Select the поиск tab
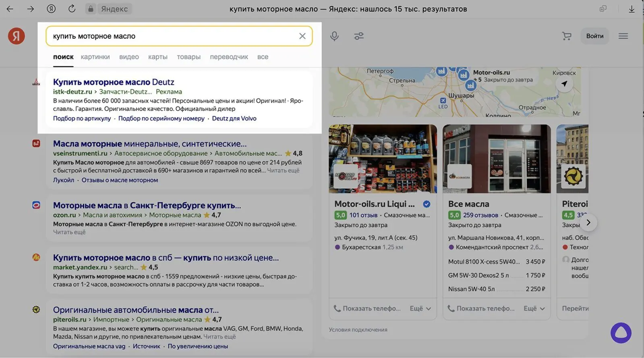This screenshot has width=644, height=358. [x=63, y=57]
